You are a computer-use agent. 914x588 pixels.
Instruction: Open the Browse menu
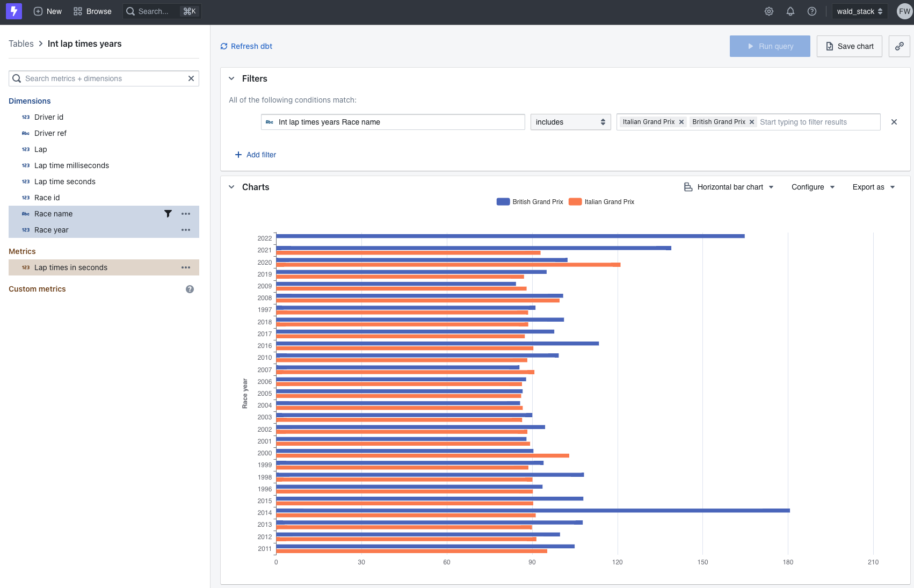[x=92, y=11]
